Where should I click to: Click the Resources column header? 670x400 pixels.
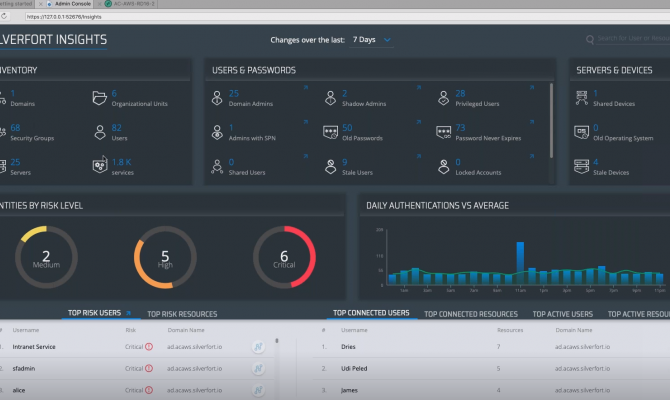[510, 330]
